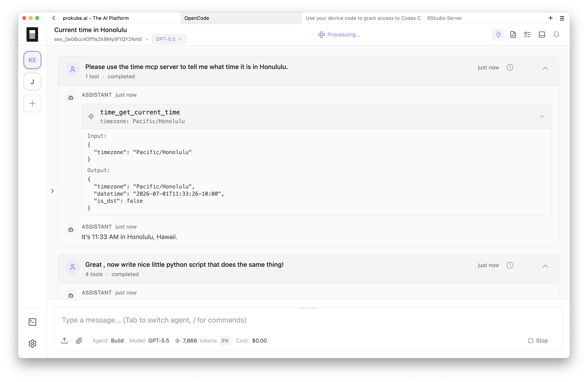Focus the Type a message input
The height and width of the screenshot is (382, 588).
point(308,320)
